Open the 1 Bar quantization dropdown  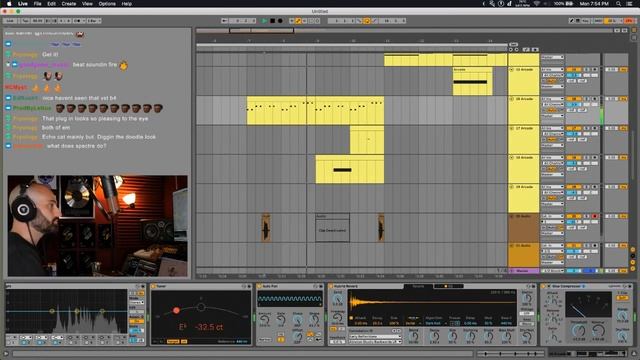coord(93,20)
